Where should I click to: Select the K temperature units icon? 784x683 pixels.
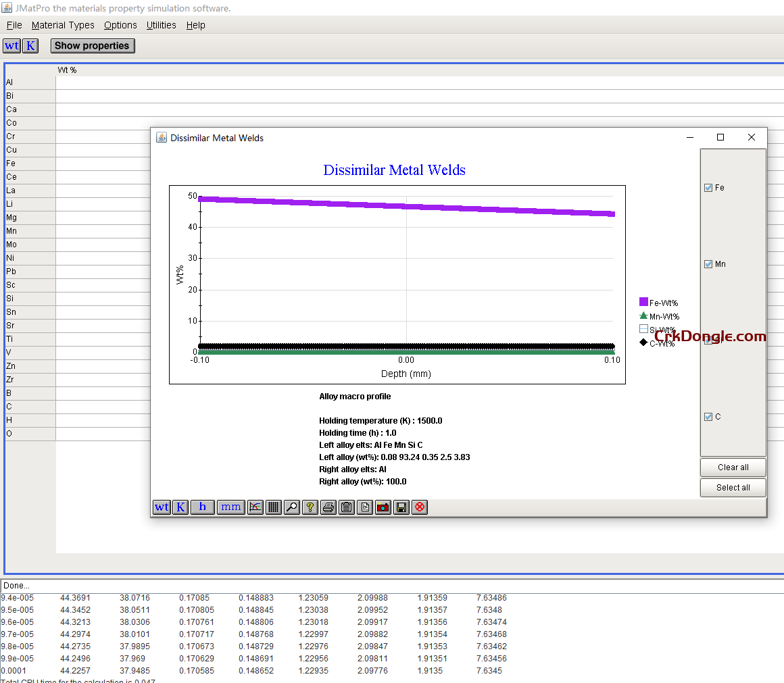180,507
